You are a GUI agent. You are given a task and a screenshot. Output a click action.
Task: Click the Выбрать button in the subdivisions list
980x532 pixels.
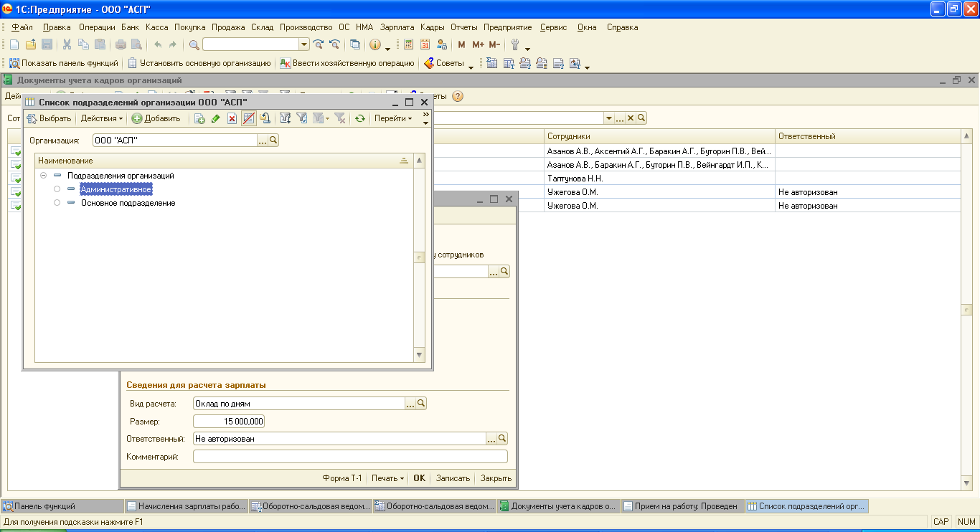(x=49, y=118)
